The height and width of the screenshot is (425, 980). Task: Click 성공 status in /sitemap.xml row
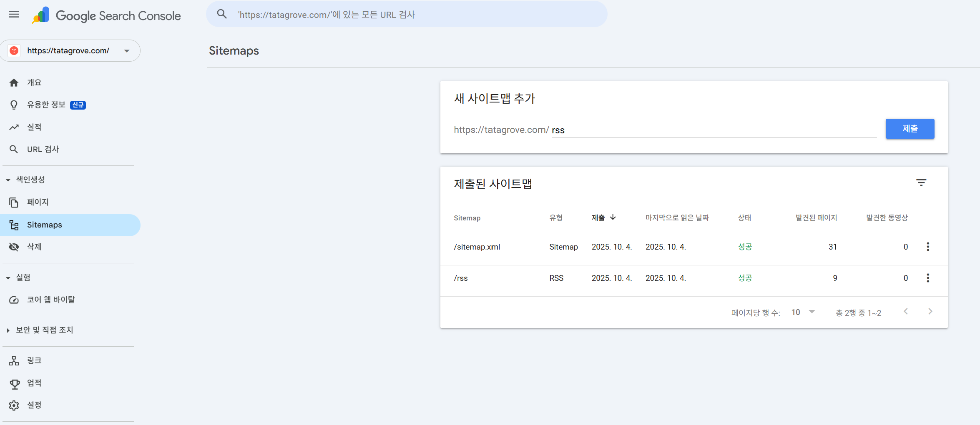(745, 247)
